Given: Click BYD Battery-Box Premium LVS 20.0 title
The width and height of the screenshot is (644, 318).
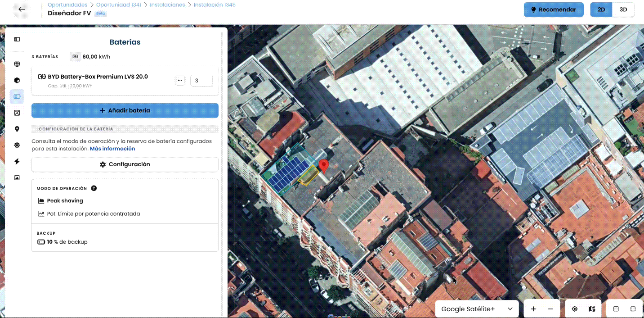Looking at the screenshot, I should pos(98,77).
